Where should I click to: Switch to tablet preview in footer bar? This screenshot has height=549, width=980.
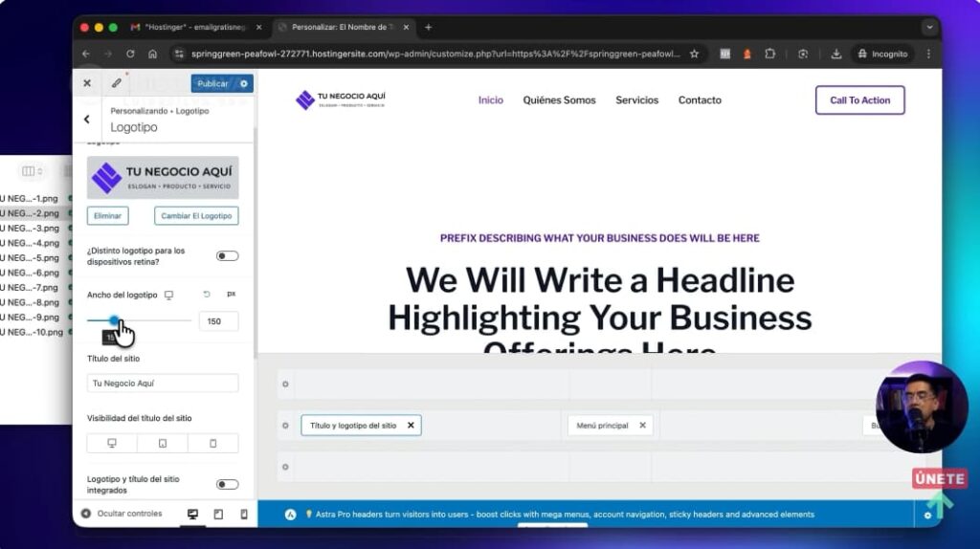click(x=218, y=515)
